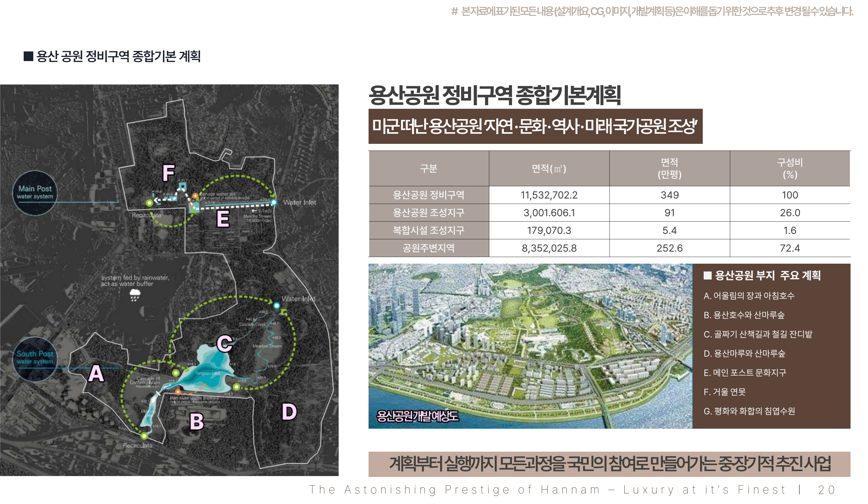Click the brown 미군 떠난 용산공원 banner
The height and width of the screenshot is (504, 868).
(535, 126)
